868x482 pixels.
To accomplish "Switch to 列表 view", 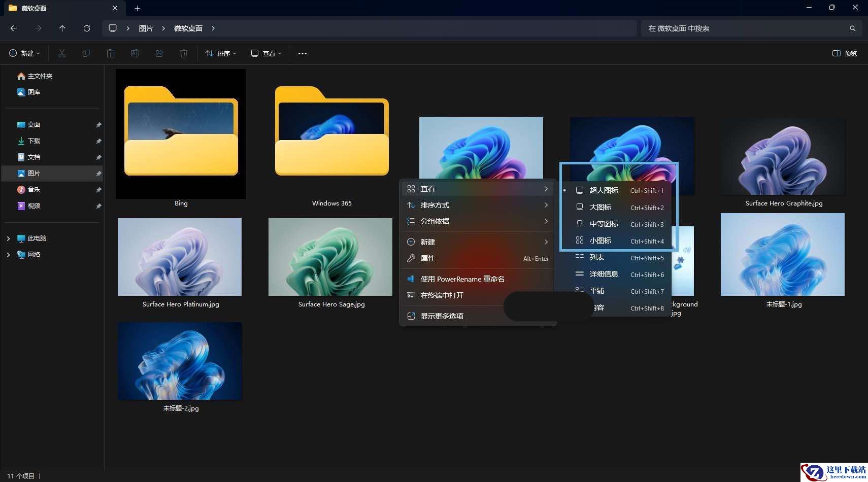I will (x=619, y=257).
